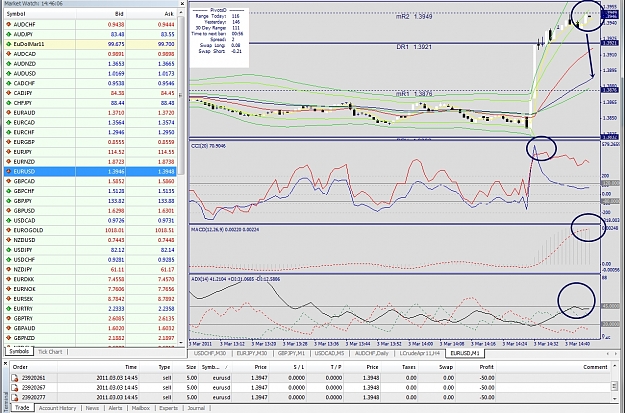625x413 pixels.
Task: Click the CHFJPY symbol arrow icon
Action: coord(8,103)
